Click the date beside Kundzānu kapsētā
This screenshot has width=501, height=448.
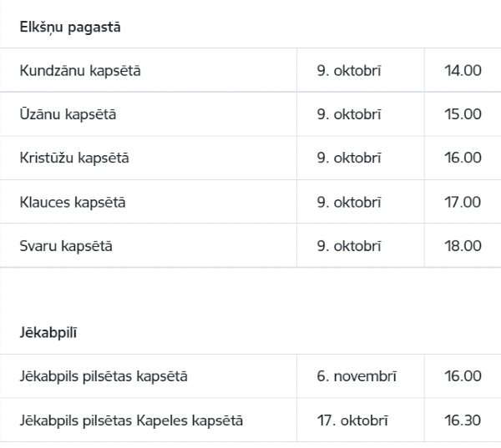pyautogui.click(x=361, y=70)
